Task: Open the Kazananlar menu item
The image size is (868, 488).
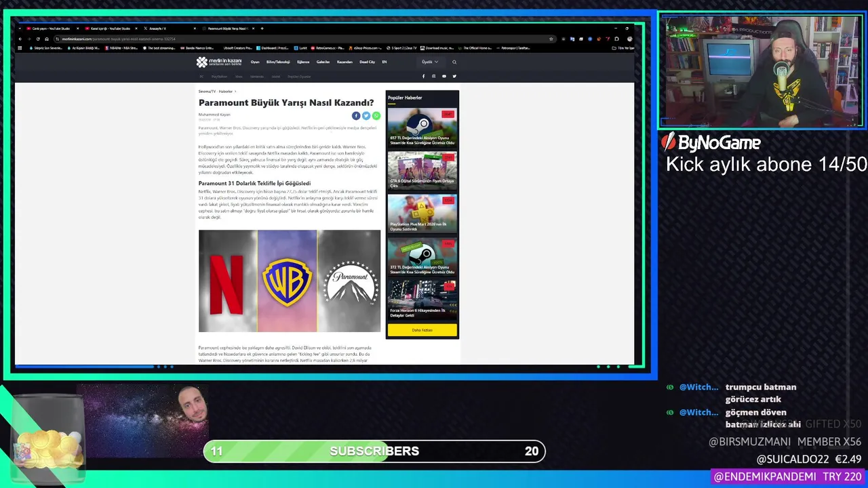Action: (x=344, y=62)
